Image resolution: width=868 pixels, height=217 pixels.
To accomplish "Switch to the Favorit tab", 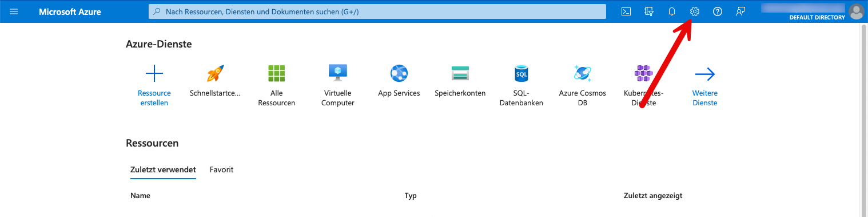I will [x=222, y=169].
